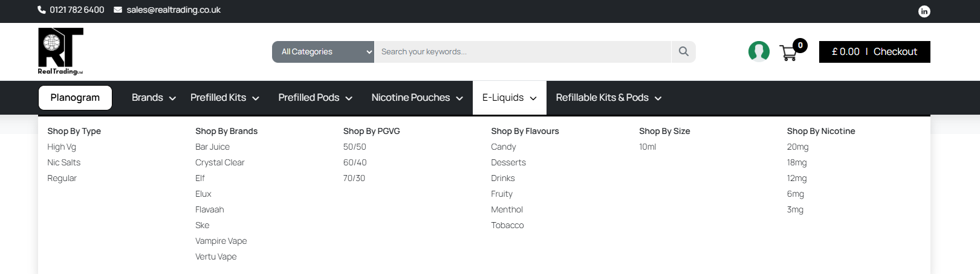The image size is (980, 274).
Task: Open Bar Juice brand
Action: [x=212, y=147]
